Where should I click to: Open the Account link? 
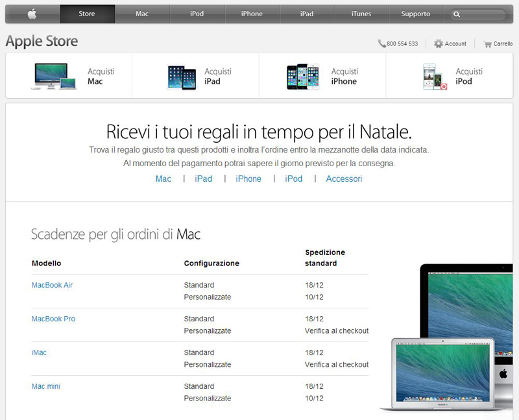click(455, 43)
